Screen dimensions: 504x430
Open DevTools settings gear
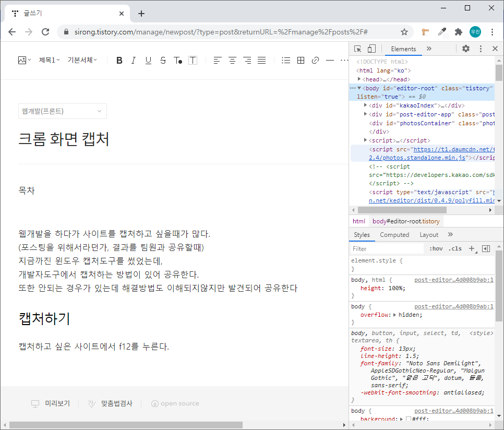click(466, 49)
